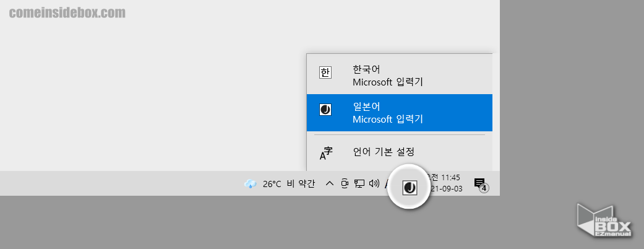Open network status tray icon
The image size is (644, 249).
(359, 184)
